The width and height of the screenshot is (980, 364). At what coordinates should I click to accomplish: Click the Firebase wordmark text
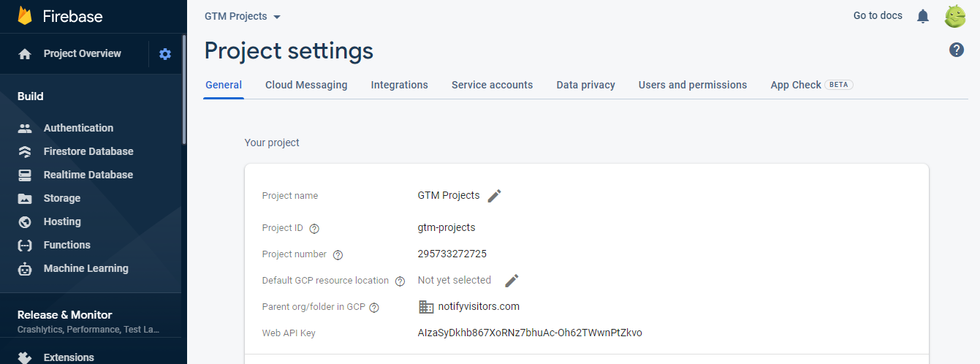pyautogui.click(x=72, y=17)
